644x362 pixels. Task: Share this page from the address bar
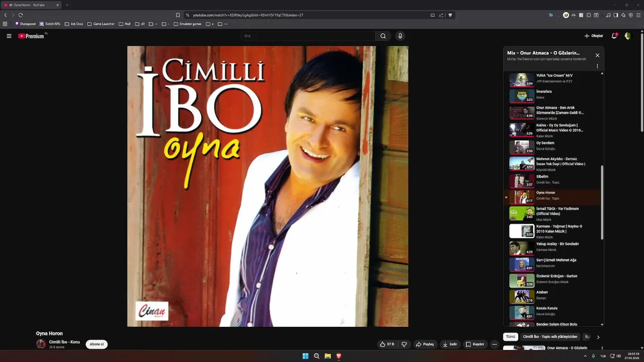pos(441,15)
